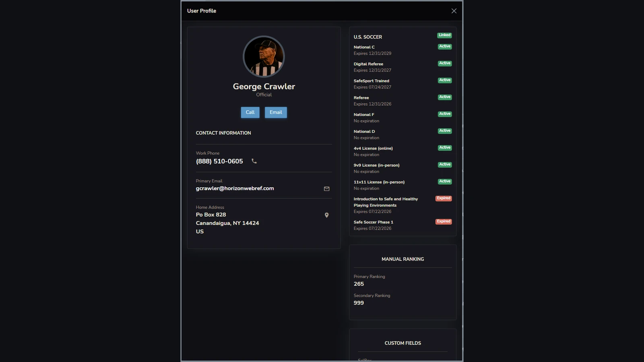
Task: Click the CUSTOM FIELDS section heading
Action: (402, 343)
